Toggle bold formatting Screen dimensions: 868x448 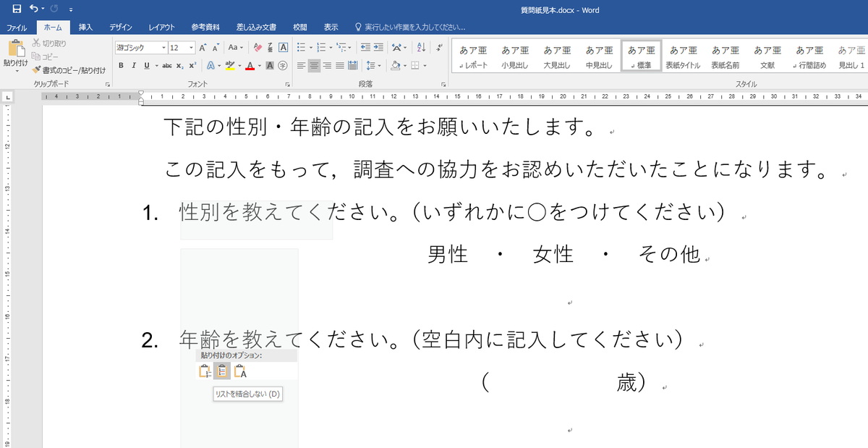(121, 65)
